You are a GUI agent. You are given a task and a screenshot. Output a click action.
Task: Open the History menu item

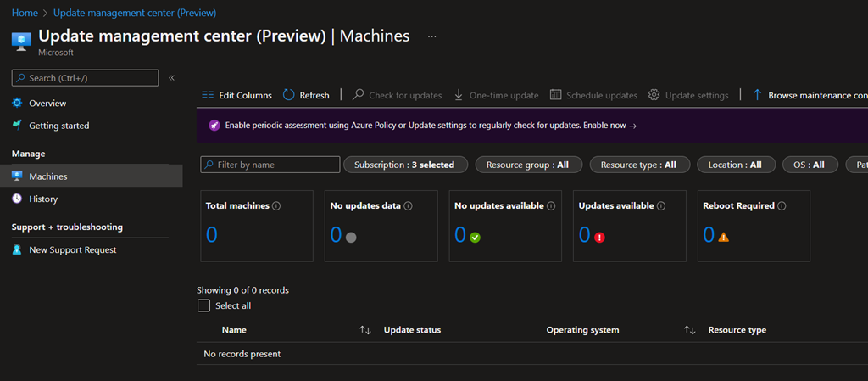[x=43, y=199]
